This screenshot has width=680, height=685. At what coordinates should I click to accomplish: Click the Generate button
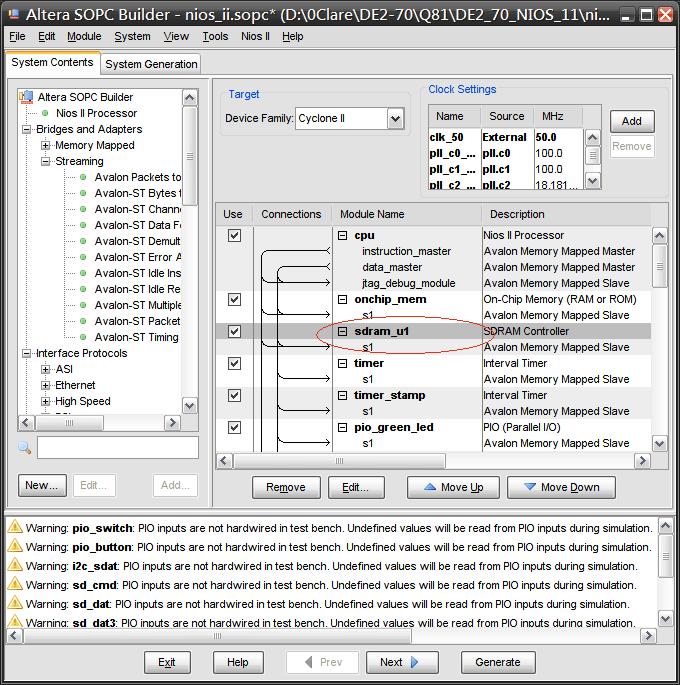(x=498, y=662)
